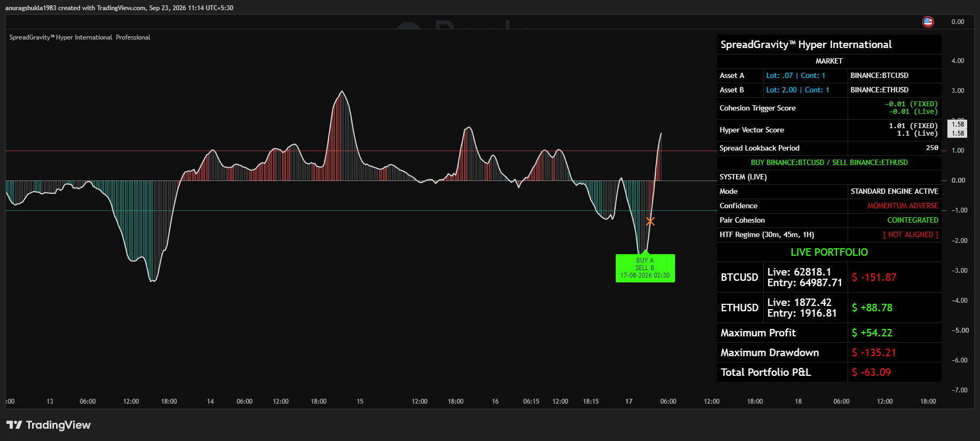Screen dimensions: 980x441
Task: Click the Maximum Drawdown label
Action: point(770,353)
